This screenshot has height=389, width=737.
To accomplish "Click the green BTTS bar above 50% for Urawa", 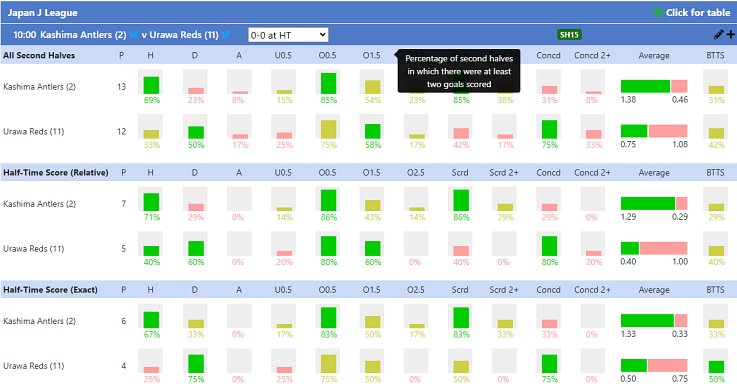I will tap(716, 367).
